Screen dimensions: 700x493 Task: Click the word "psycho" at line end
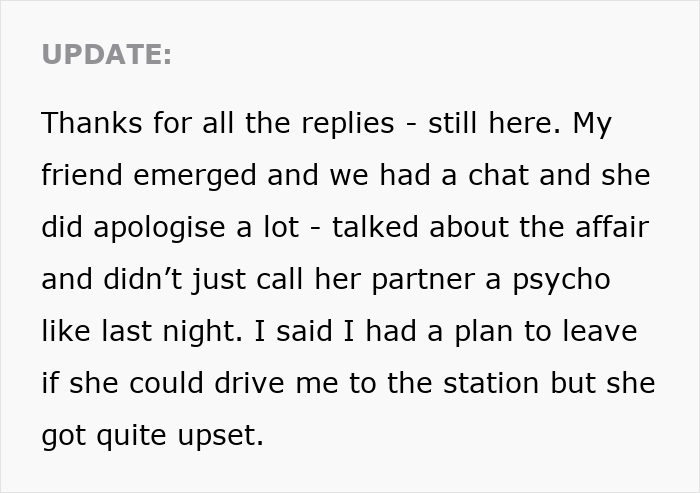pyautogui.click(x=563, y=280)
